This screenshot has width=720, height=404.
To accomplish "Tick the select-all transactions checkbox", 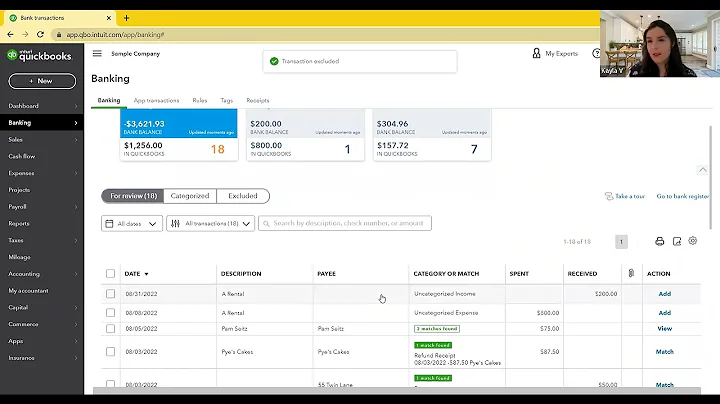I will [x=110, y=274].
